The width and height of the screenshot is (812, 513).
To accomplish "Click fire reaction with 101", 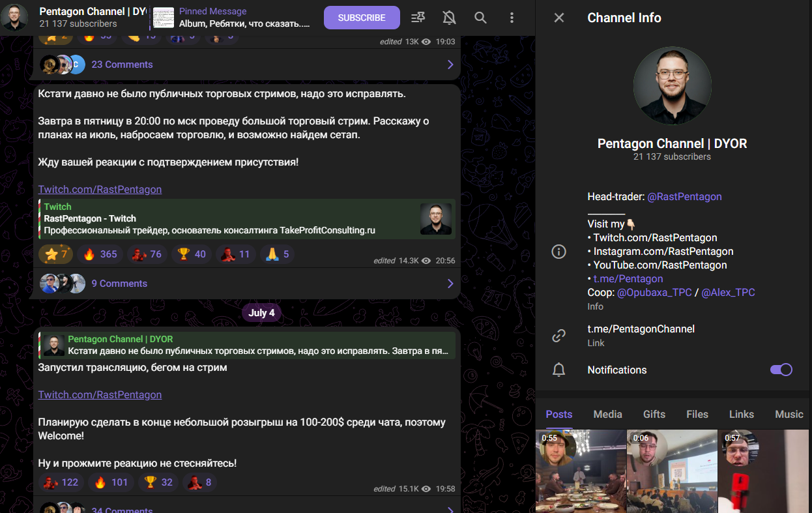I will click(111, 482).
